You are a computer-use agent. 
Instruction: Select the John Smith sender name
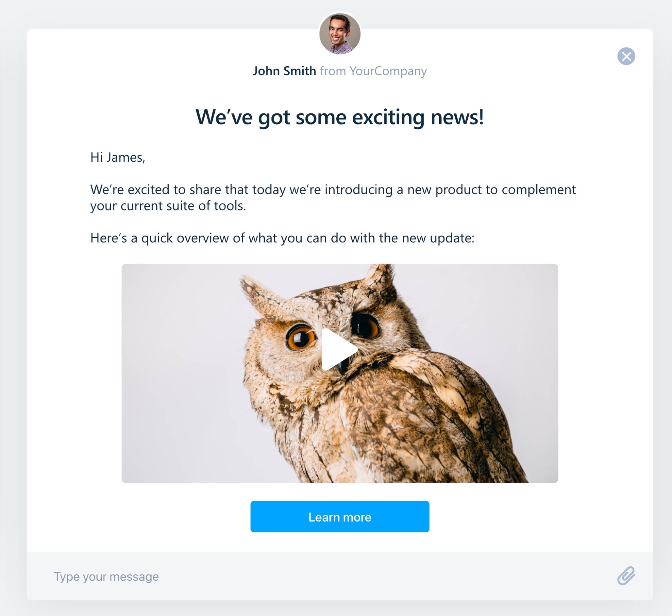284,71
